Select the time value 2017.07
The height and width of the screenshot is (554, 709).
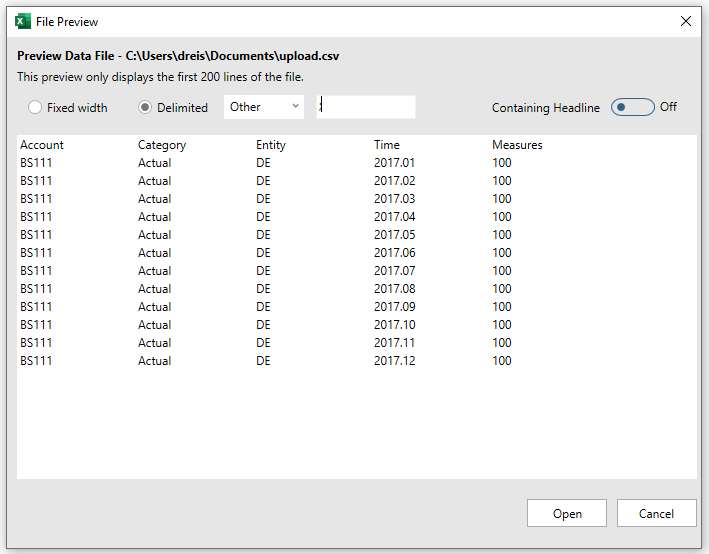coord(394,271)
